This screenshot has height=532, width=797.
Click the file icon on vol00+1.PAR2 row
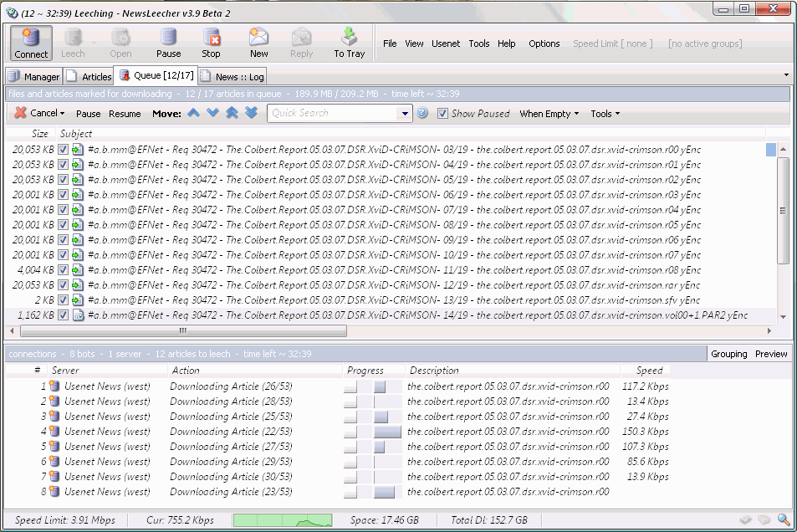coord(77,315)
